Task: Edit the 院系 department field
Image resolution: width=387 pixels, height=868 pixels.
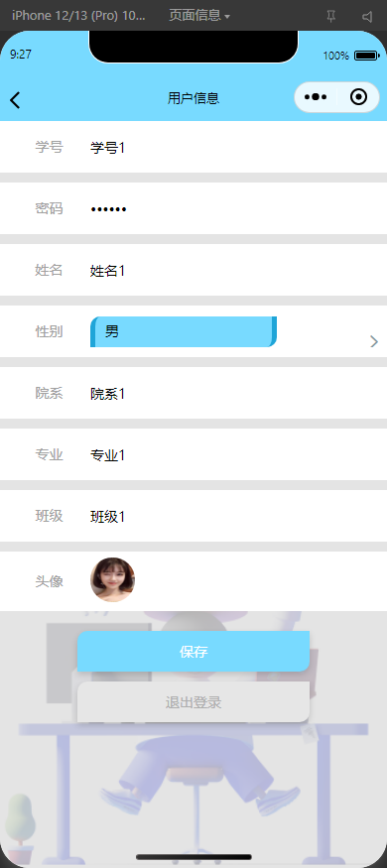Action: coord(232,393)
